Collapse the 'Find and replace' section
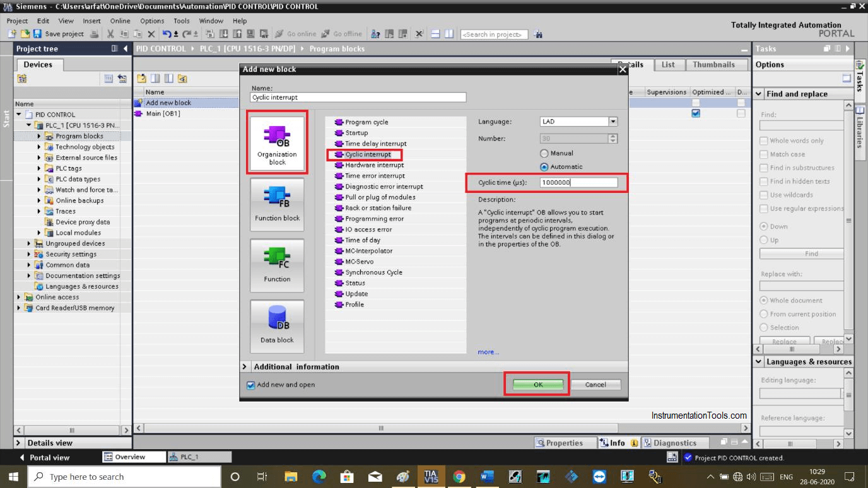 click(x=759, y=94)
